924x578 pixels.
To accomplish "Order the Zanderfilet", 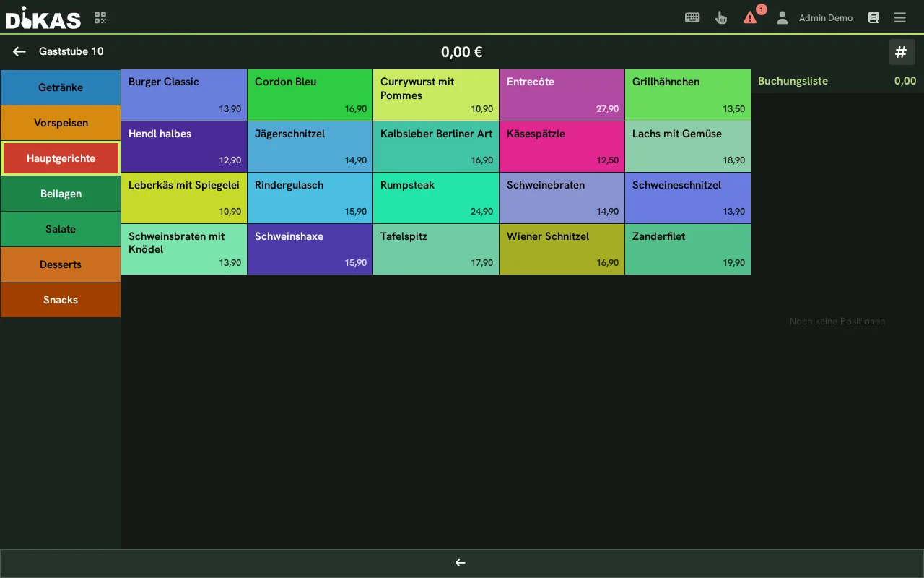I will click(688, 249).
